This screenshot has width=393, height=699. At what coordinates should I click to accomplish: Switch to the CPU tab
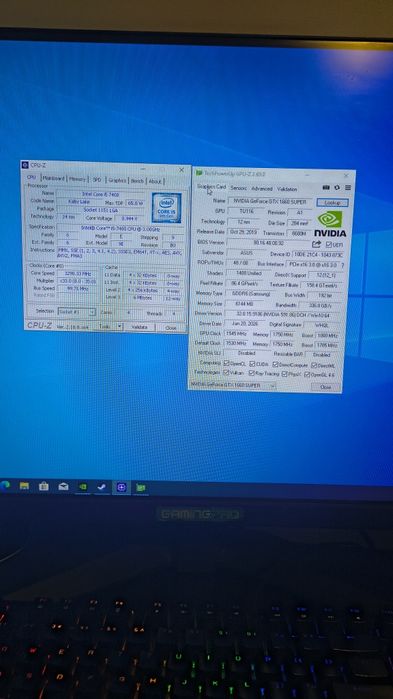point(32,177)
